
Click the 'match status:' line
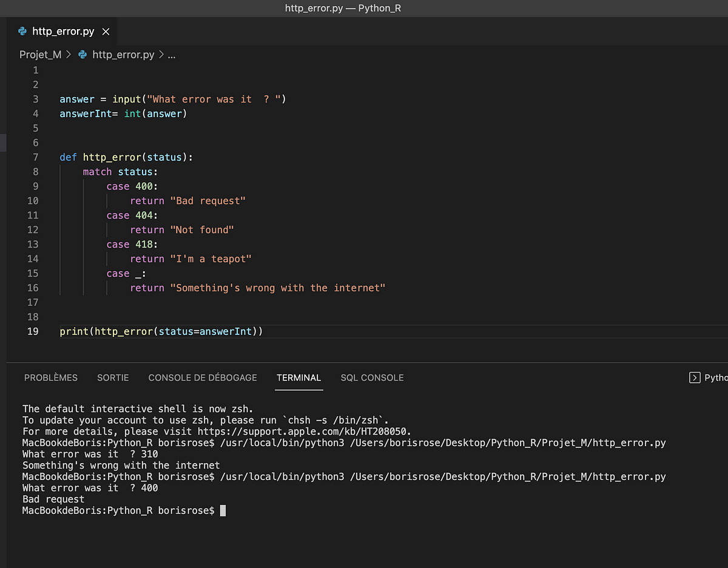pyautogui.click(x=120, y=172)
